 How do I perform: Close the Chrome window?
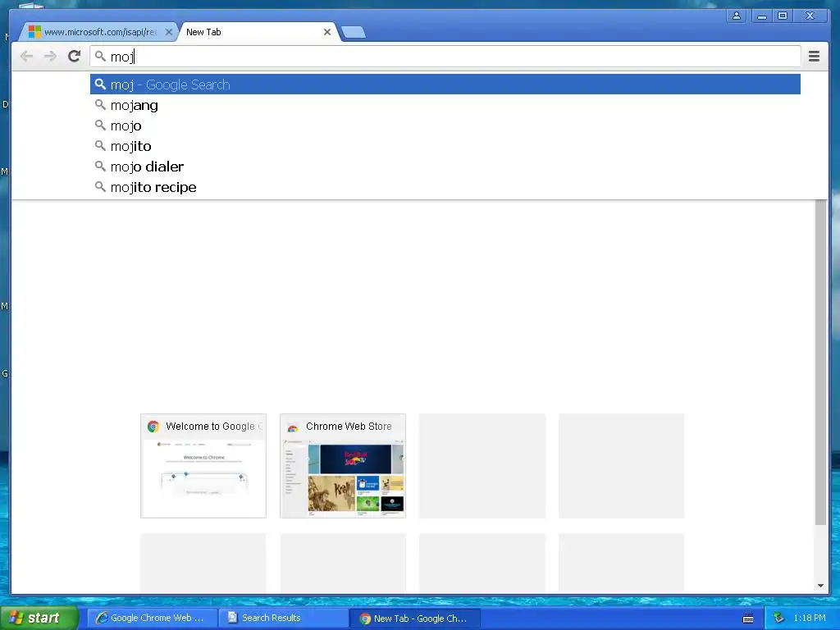pos(810,16)
